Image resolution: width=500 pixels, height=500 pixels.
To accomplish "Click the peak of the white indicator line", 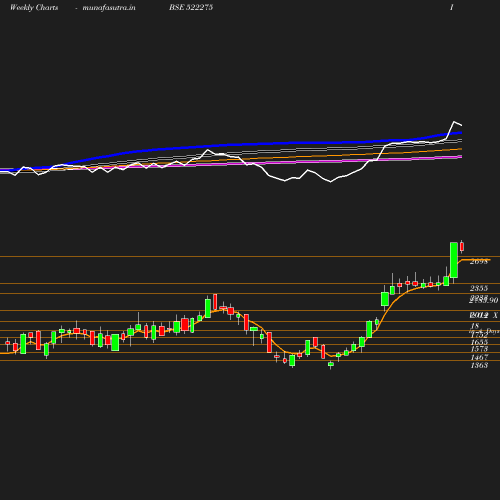I will pos(454,122).
